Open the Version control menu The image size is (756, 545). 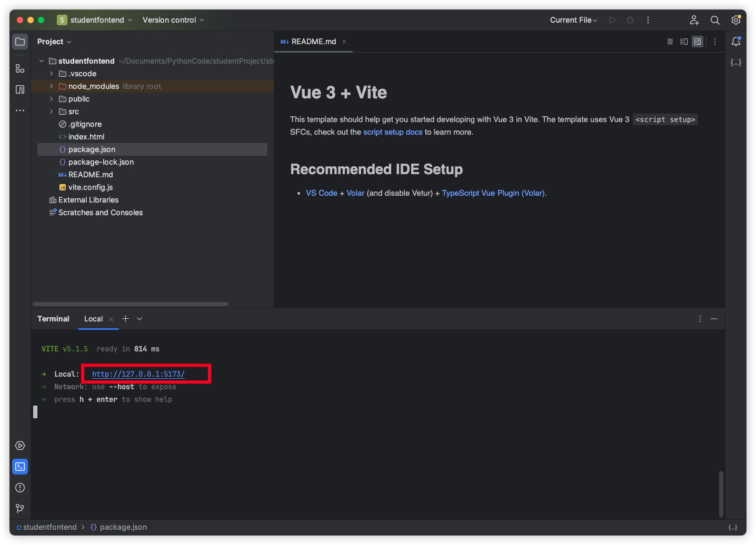(173, 20)
